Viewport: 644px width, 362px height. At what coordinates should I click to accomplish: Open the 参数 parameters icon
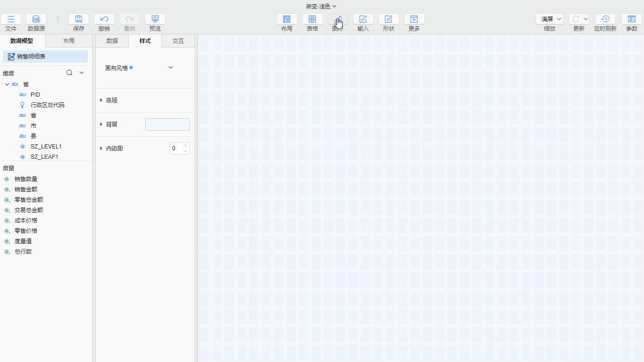[632, 19]
